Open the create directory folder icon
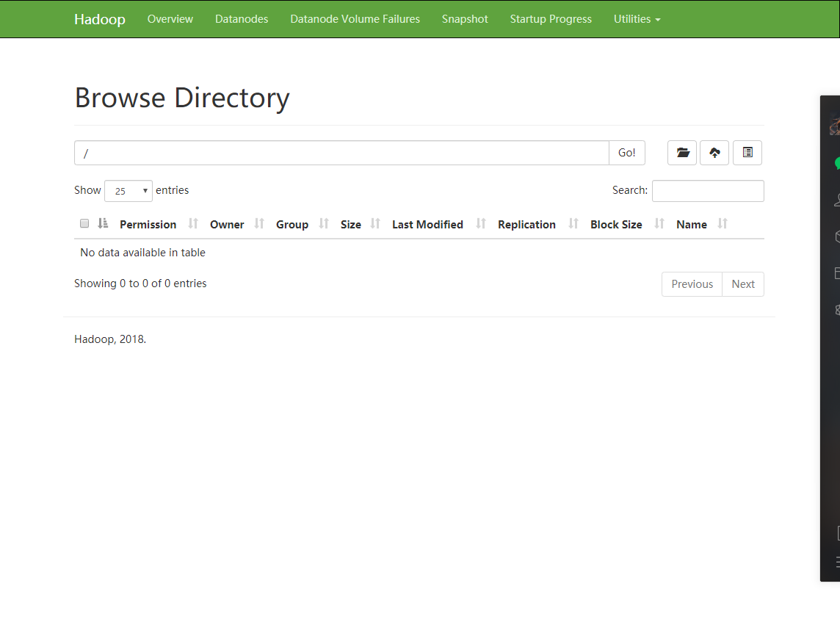The image size is (840, 625). [x=681, y=152]
